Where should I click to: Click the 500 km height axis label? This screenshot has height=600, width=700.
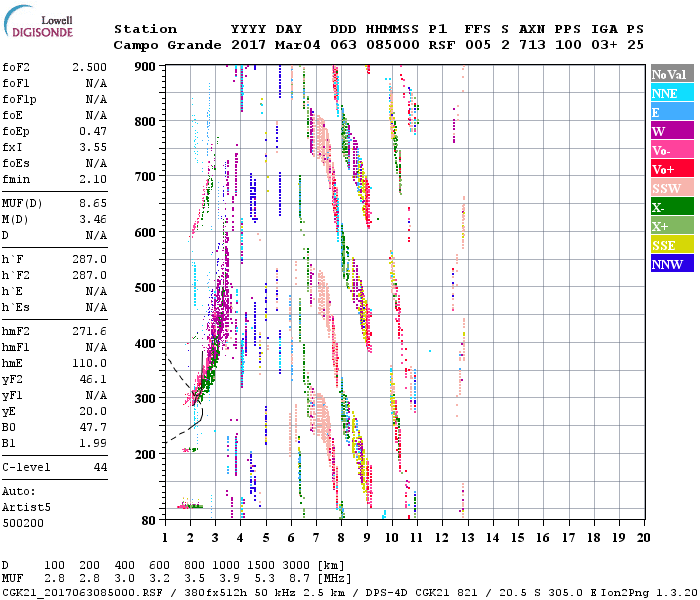pos(145,288)
